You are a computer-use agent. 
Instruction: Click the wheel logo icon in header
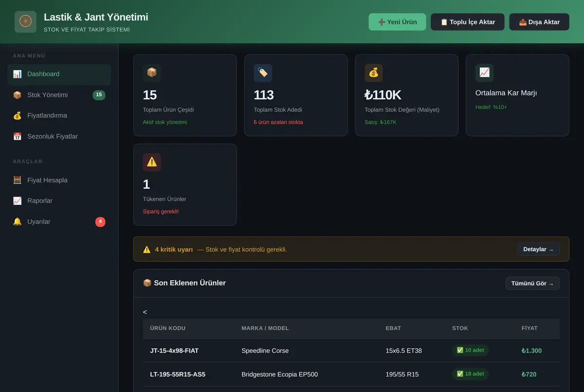click(25, 22)
